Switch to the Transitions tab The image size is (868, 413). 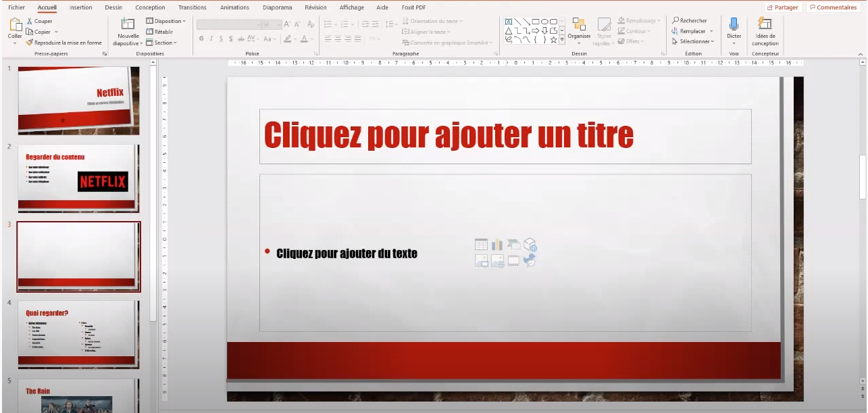[193, 7]
